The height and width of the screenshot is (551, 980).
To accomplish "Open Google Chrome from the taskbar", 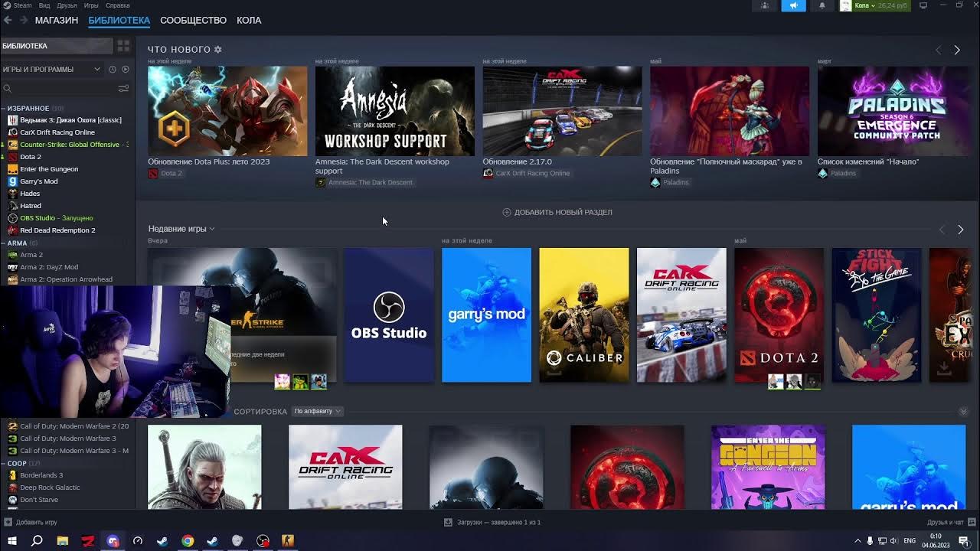I will point(188,541).
